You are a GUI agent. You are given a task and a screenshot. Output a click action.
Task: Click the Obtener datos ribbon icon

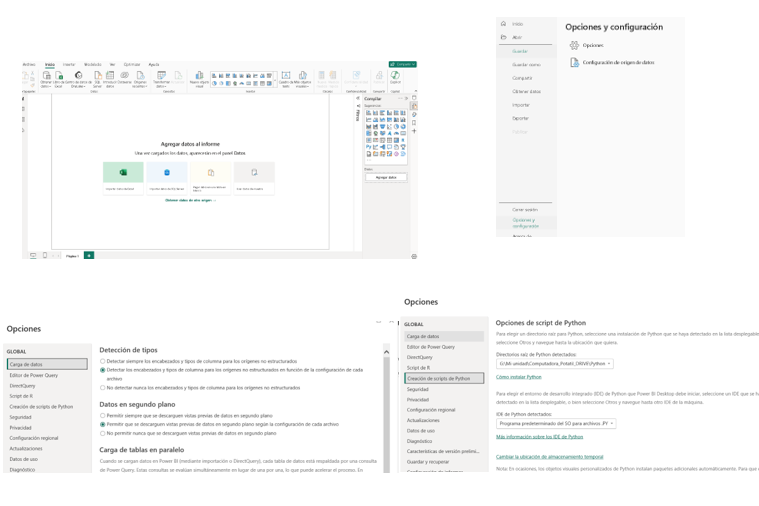(46, 76)
